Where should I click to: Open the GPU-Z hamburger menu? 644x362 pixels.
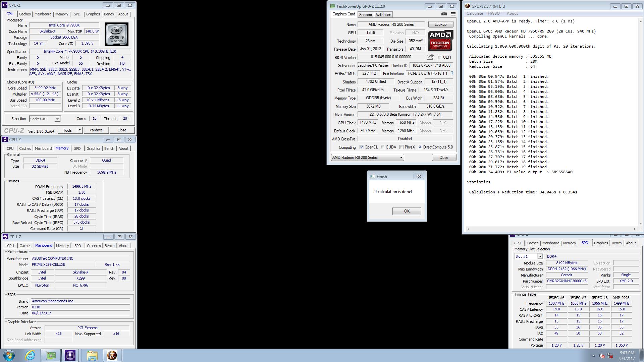coord(453,14)
